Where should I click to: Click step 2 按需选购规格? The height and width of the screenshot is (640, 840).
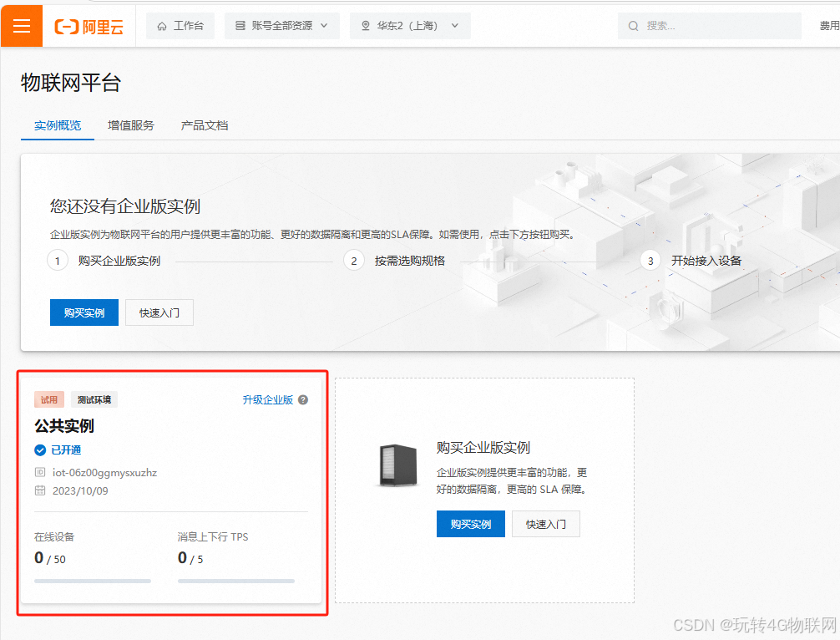[x=410, y=261]
